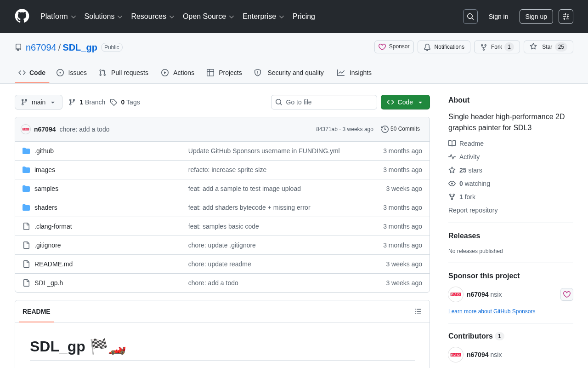Click the .github folder icon
588x368 pixels.
[x=26, y=151]
